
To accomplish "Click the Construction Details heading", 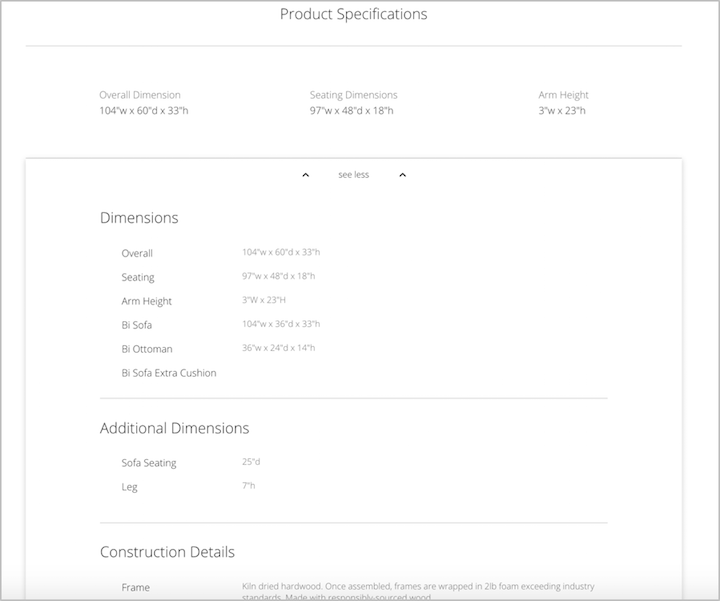I will (167, 552).
